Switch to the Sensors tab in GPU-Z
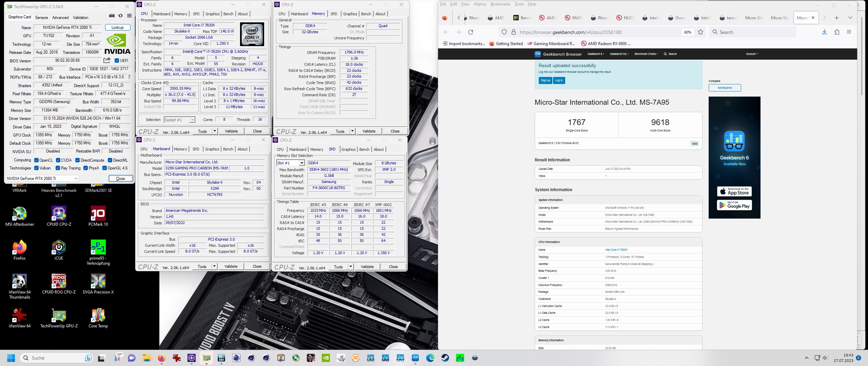 pos(41,17)
